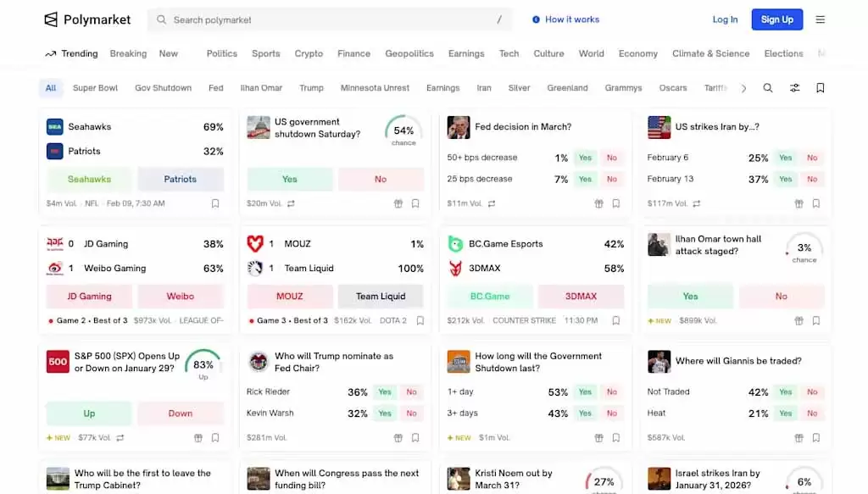Click Yes for 1+ day shutdown
The image size is (868, 494).
585,392
